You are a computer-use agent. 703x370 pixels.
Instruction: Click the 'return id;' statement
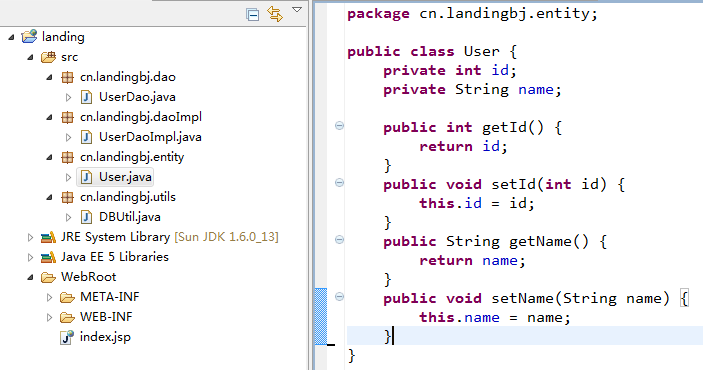click(x=464, y=147)
